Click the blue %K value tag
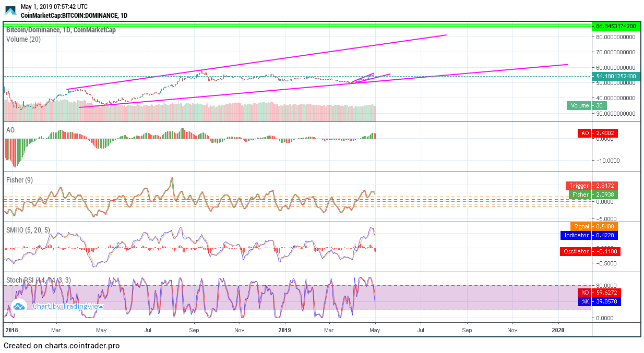The image size is (644, 353). pos(599,301)
